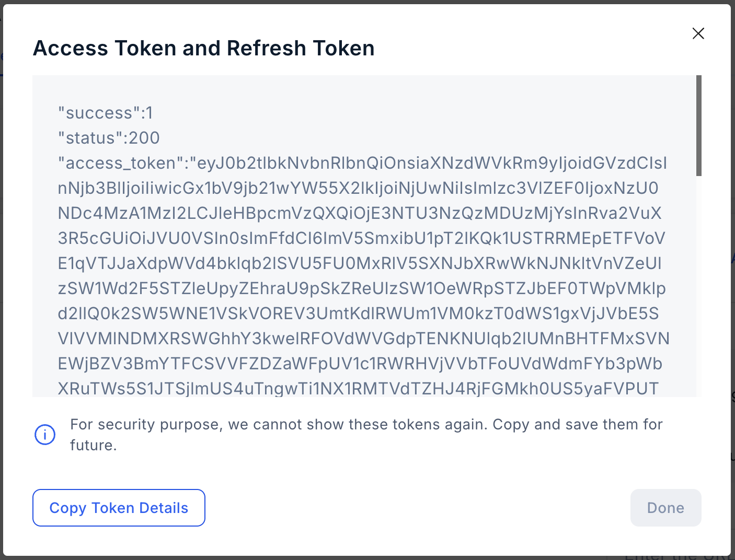Click the token box scrollbar thumb
This screenshot has height=560, width=735.
tap(699, 125)
